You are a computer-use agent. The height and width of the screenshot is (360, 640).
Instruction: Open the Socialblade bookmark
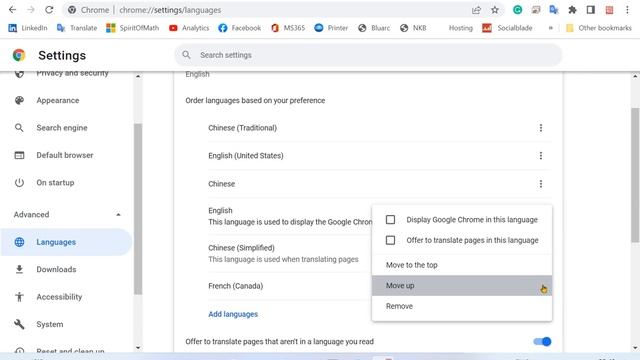(507, 28)
